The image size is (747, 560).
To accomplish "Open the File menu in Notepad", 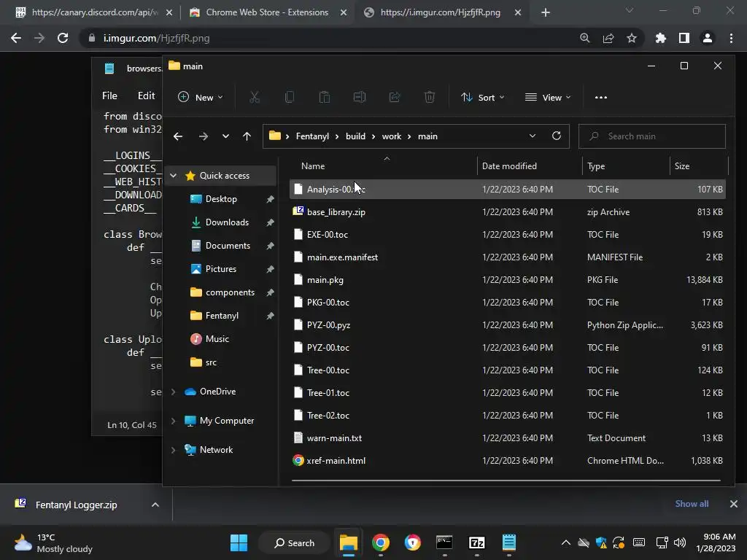I will click(109, 96).
